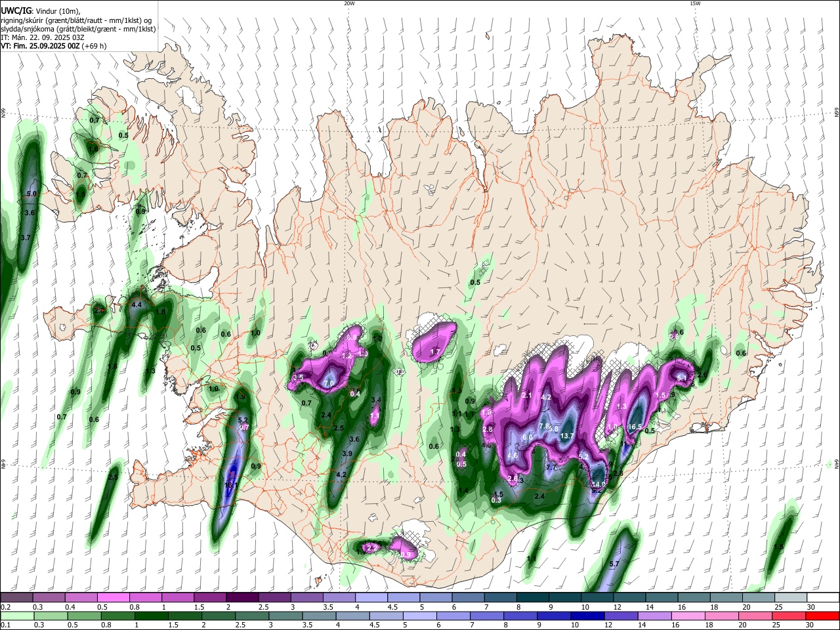
Task: Click the '6.0' value on the map
Action: (x=527, y=437)
